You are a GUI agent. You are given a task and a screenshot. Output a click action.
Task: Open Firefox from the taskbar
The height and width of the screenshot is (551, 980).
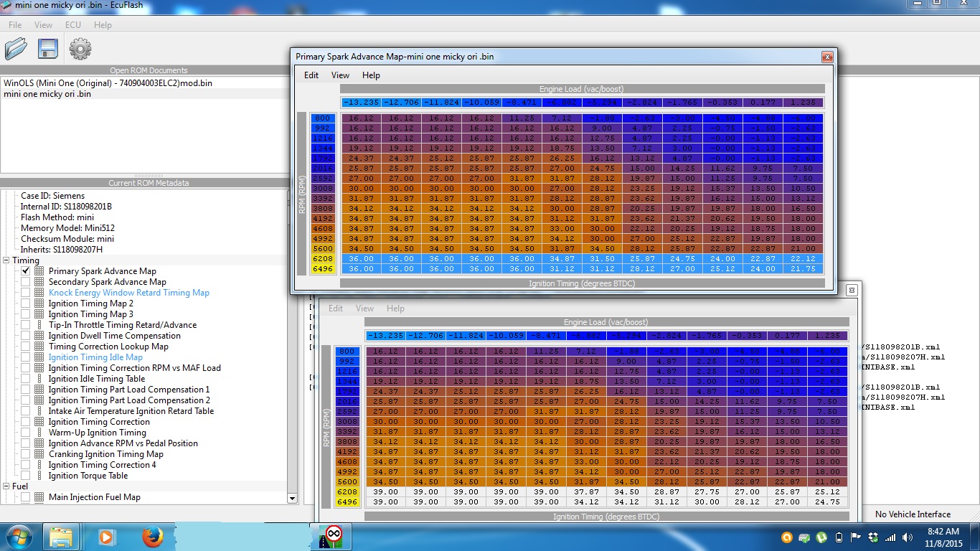[x=152, y=537]
